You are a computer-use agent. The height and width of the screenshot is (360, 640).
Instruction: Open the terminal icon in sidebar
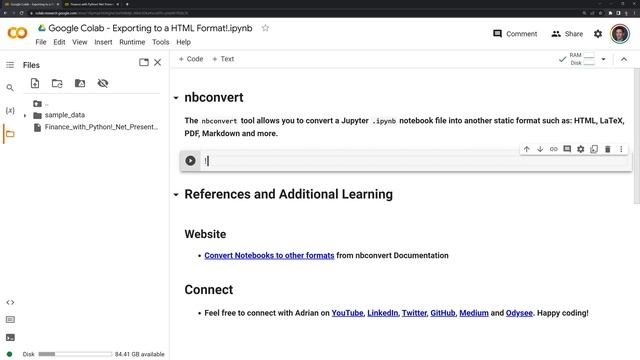10,338
